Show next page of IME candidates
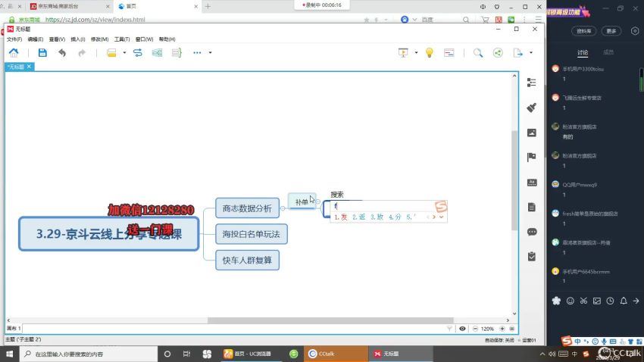This screenshot has width=644, height=362. pos(433,217)
